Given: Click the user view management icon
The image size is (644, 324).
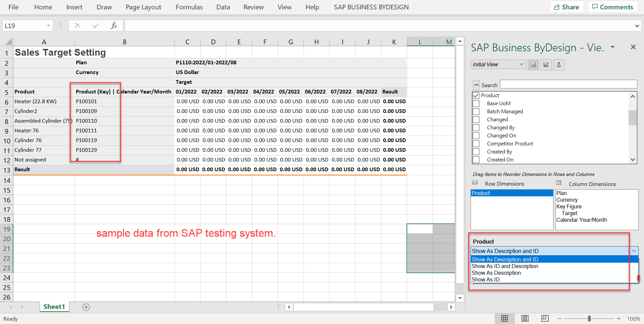Looking at the screenshot, I should pos(559,65).
